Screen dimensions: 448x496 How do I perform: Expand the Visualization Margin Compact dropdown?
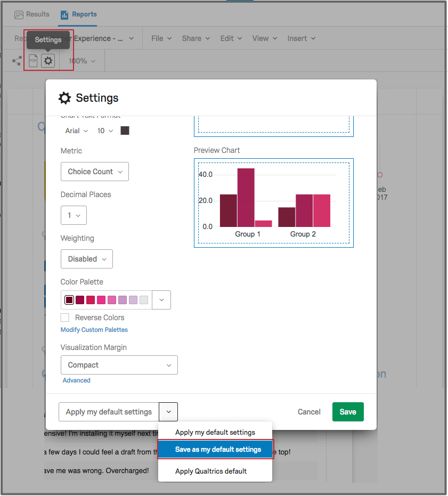pyautogui.click(x=119, y=365)
